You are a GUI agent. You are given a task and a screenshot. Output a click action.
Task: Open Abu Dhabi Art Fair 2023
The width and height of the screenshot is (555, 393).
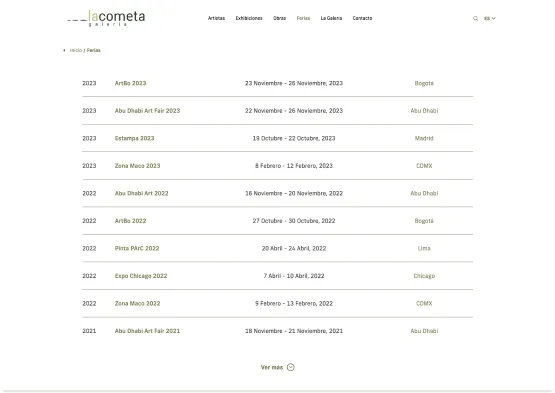pyautogui.click(x=147, y=111)
